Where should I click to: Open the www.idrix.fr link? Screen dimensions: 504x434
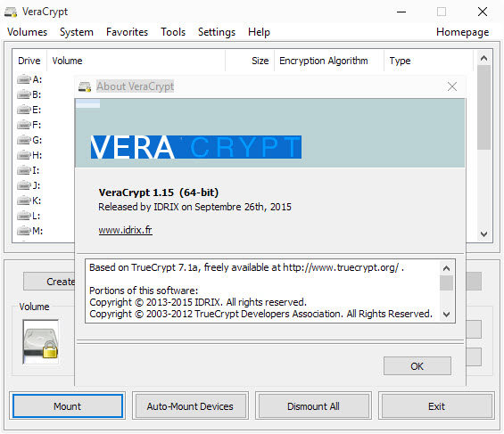(x=126, y=230)
